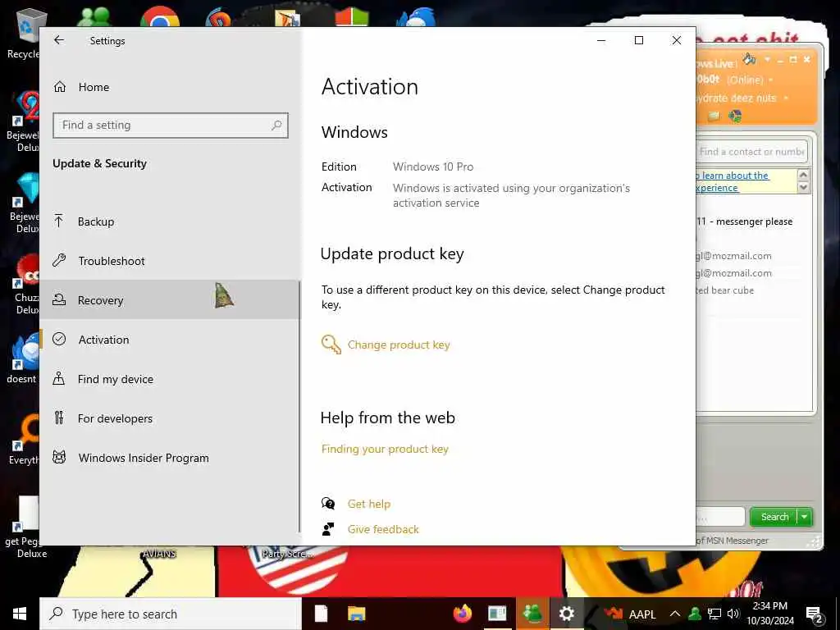Open Firefox from the taskbar
The image size is (840, 630).
pyautogui.click(x=463, y=614)
